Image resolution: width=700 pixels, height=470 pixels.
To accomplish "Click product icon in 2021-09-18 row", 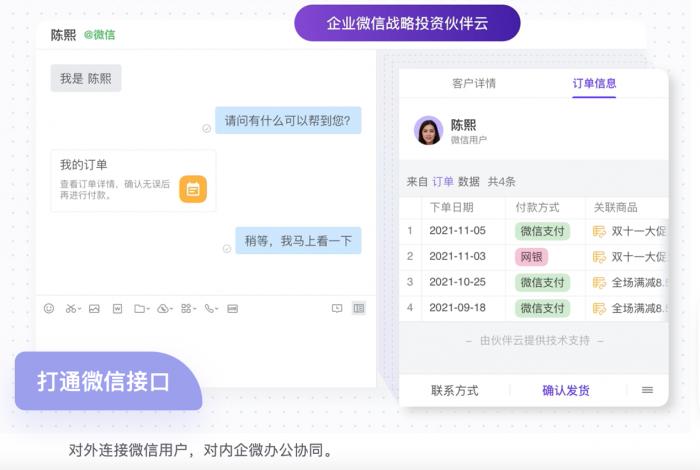I will tap(599, 308).
